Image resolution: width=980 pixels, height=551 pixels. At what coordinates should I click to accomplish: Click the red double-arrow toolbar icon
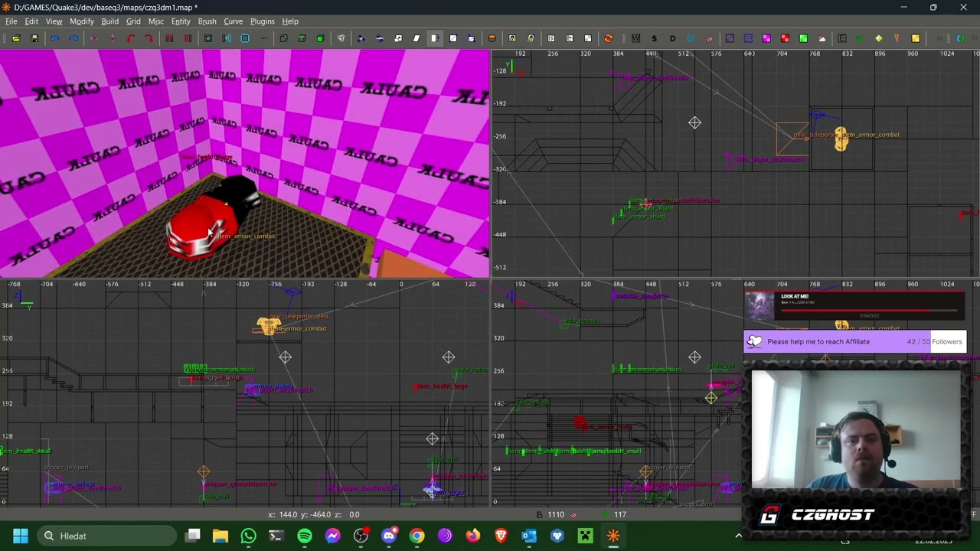click(x=709, y=38)
